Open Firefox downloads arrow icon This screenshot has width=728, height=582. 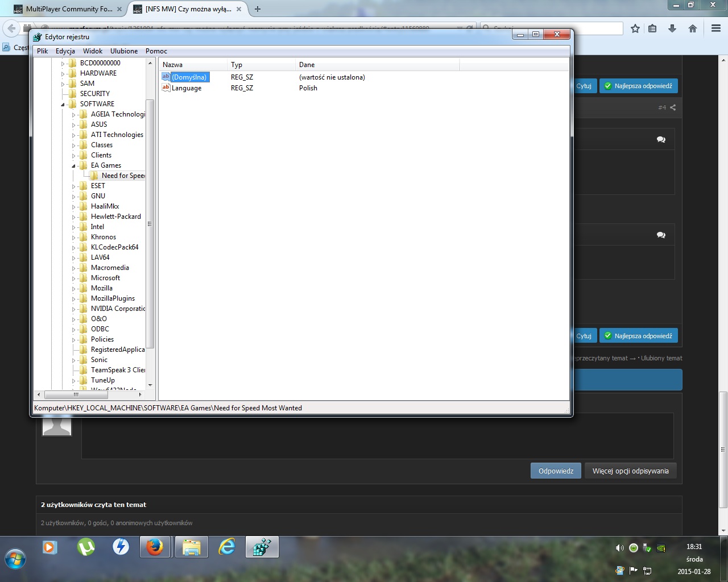(672, 28)
